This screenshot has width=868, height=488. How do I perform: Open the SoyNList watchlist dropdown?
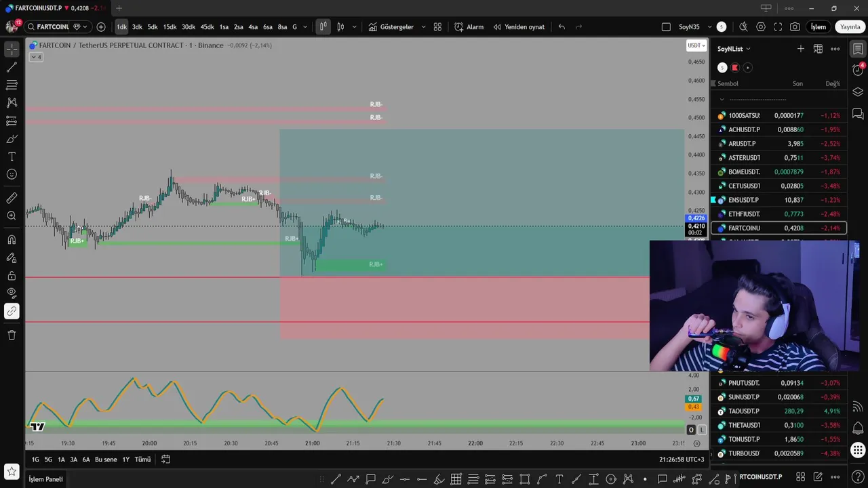point(734,49)
